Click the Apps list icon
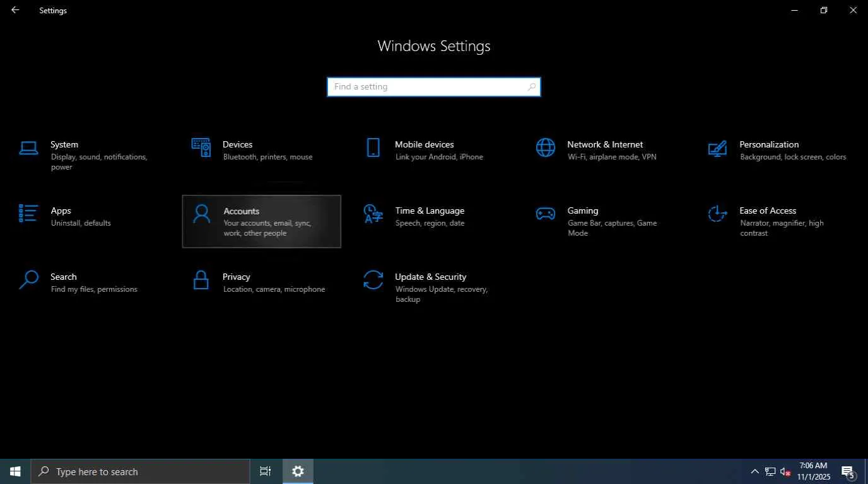 [x=29, y=214]
